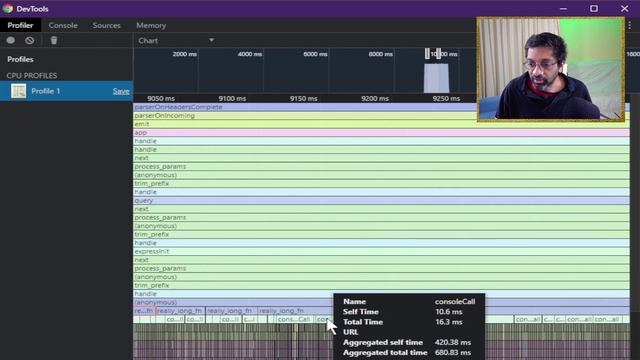Image resolution: width=640 pixels, height=360 pixels.
Task: Click the clear all profiles icon
Action: (x=29, y=40)
